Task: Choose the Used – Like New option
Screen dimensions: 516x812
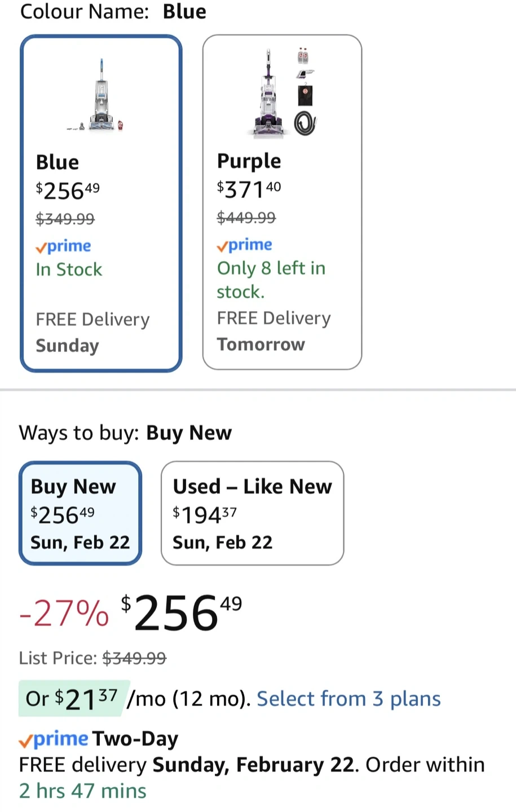Action: [252, 513]
